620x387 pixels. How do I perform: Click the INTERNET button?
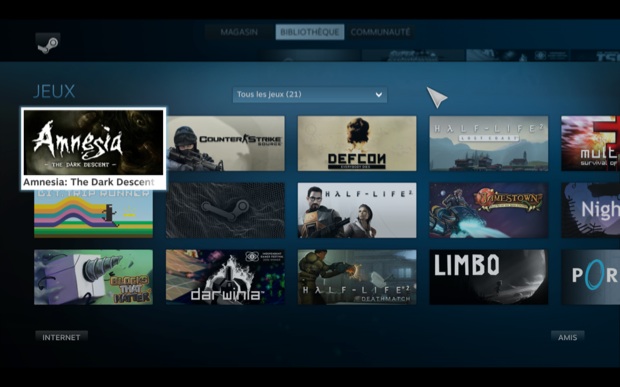coord(61,337)
